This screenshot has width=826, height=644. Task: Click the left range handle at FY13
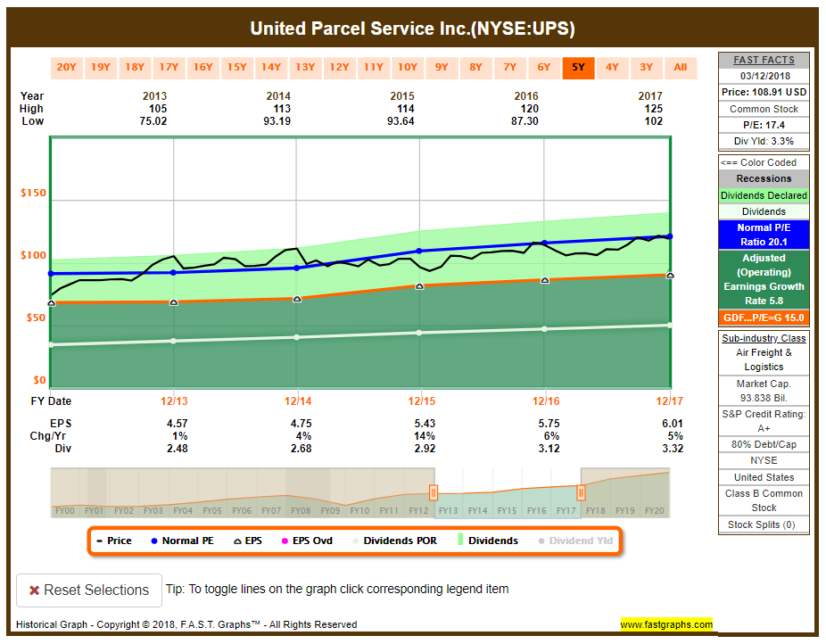(433, 491)
